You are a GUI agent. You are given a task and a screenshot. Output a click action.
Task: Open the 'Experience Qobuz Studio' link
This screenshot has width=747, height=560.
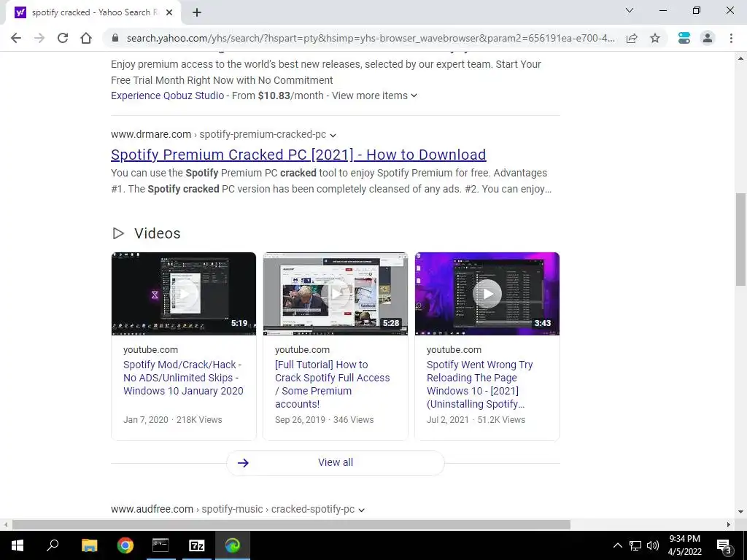pyautogui.click(x=167, y=96)
